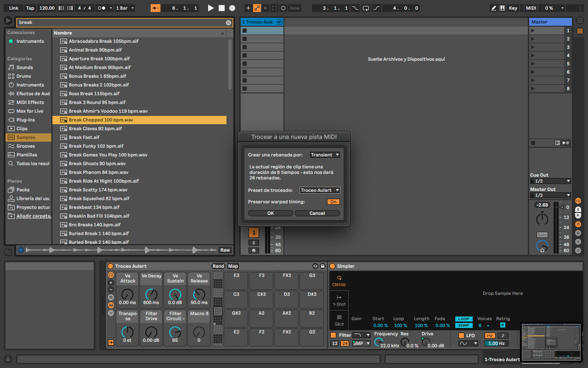588x368 pixels.
Task: Open hot-swap on the Troceo Aulart rack
Action: (315, 266)
